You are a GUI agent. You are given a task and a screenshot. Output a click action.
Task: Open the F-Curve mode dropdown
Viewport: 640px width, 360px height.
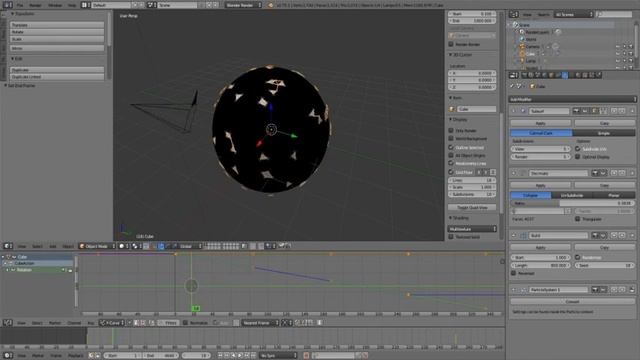[x=111, y=323]
